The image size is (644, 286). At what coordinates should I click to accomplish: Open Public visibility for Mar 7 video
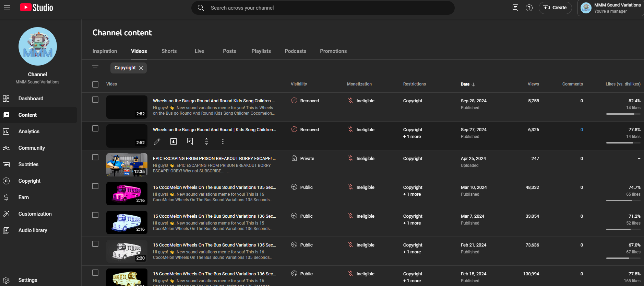302,216
